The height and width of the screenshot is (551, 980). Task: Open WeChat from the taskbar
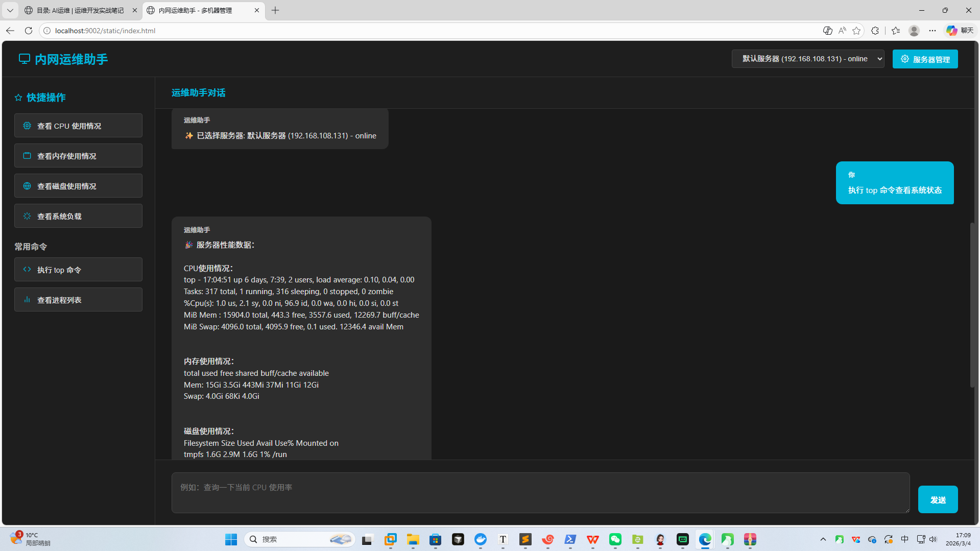click(615, 539)
